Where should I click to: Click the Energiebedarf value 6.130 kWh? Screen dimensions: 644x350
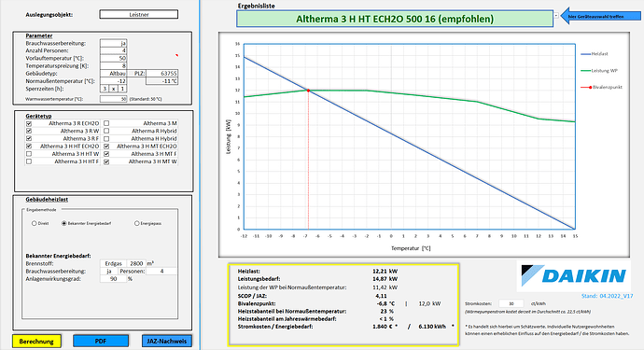click(x=432, y=327)
